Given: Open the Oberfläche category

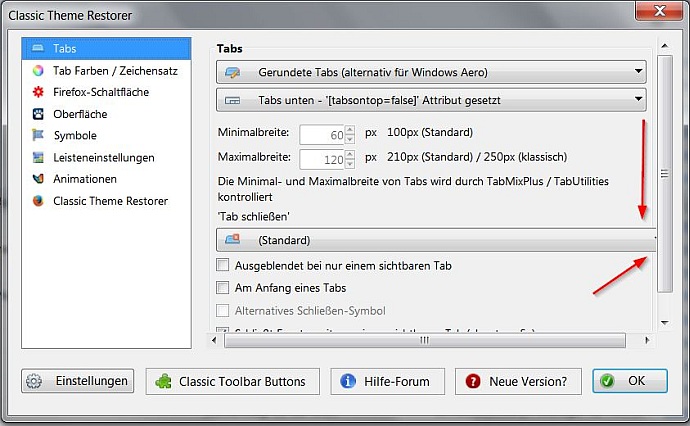Looking at the screenshot, I should point(106,114).
